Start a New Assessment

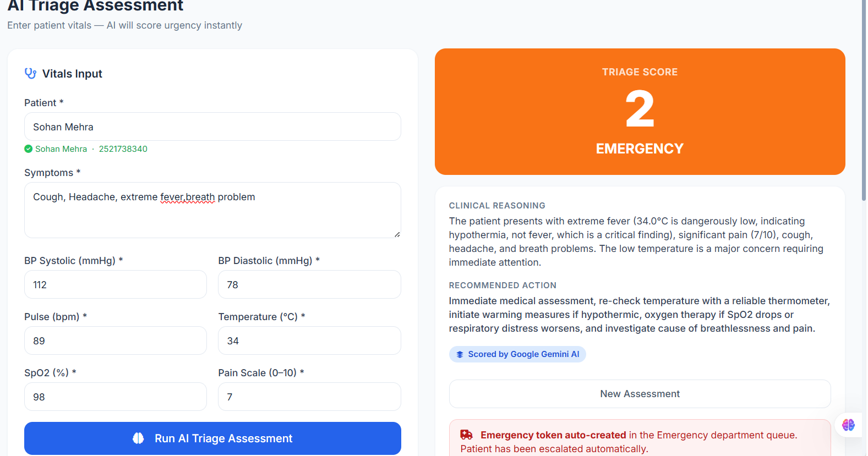[640, 394]
